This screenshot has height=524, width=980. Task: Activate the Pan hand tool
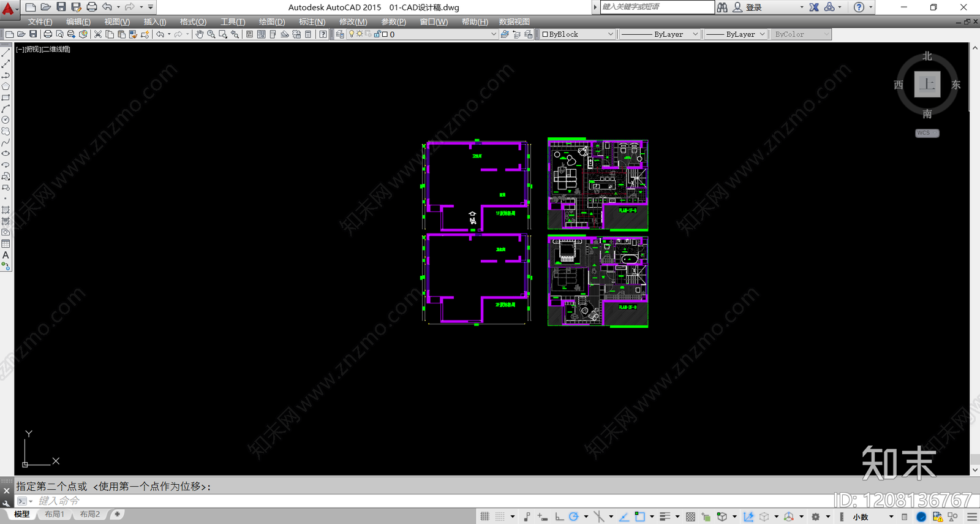[199, 34]
